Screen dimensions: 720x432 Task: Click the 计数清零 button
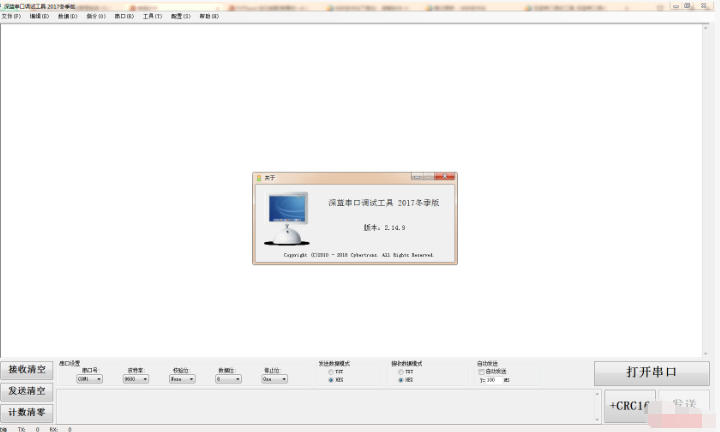coord(27,412)
